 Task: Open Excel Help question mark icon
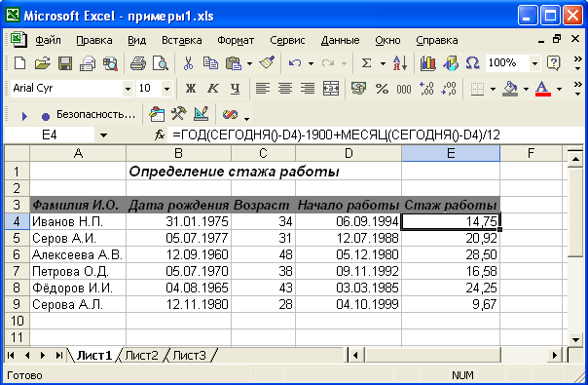click(554, 63)
